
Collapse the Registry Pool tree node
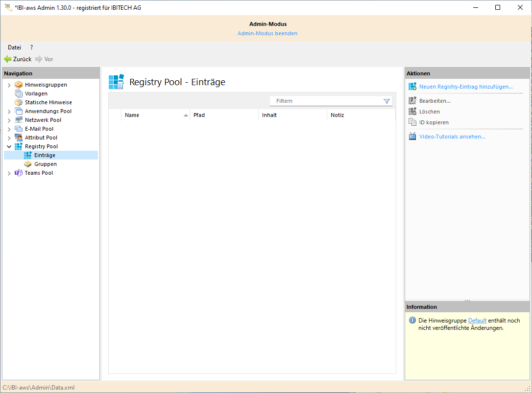[8, 146]
